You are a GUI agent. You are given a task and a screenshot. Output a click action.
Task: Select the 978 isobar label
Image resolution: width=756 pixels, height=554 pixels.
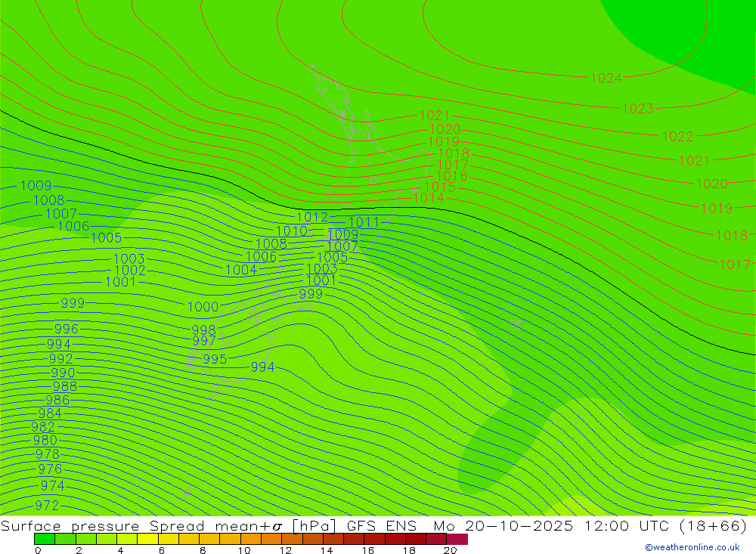tap(47, 454)
